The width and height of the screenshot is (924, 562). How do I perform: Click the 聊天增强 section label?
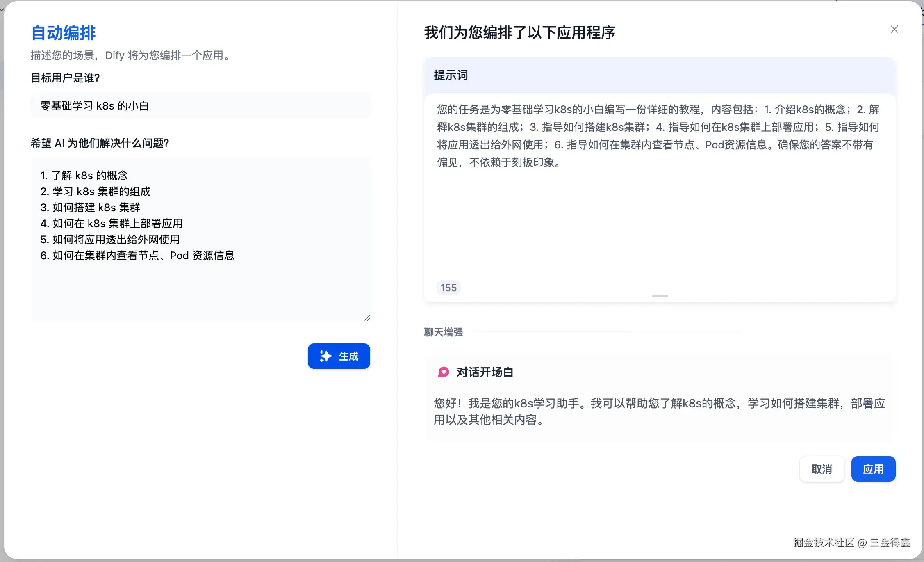[x=443, y=332]
